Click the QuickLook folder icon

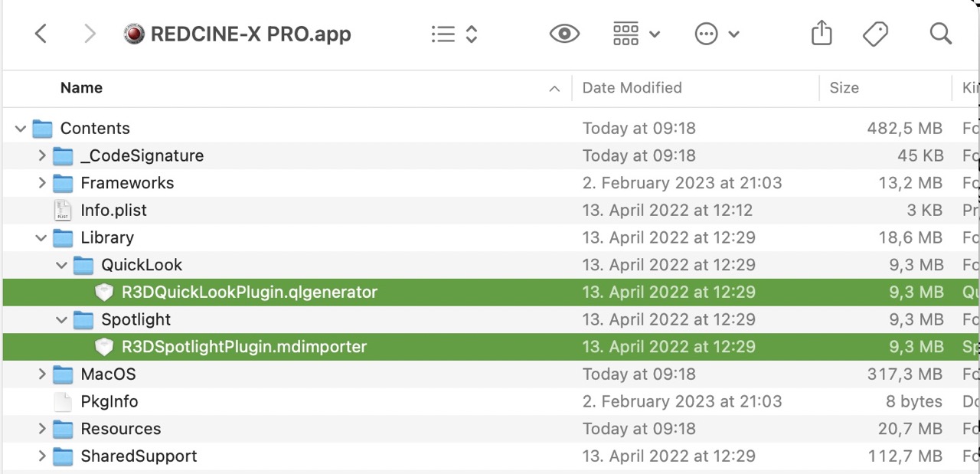click(83, 266)
